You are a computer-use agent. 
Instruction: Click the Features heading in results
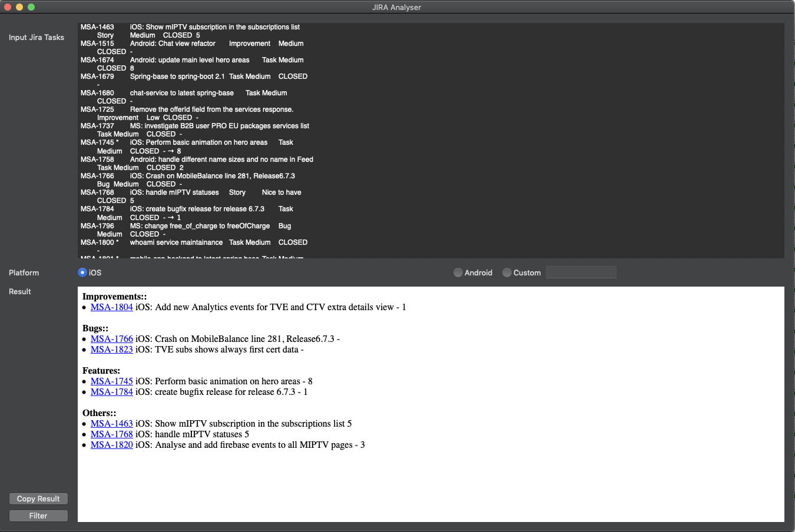(x=101, y=371)
